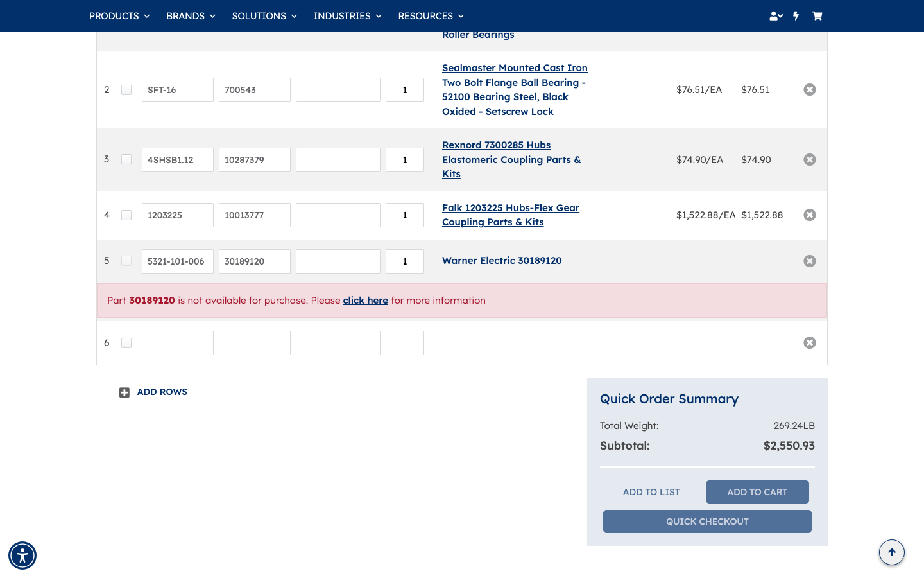
Task: Remove row 2 SFT-16 with X icon
Action: 810,90
